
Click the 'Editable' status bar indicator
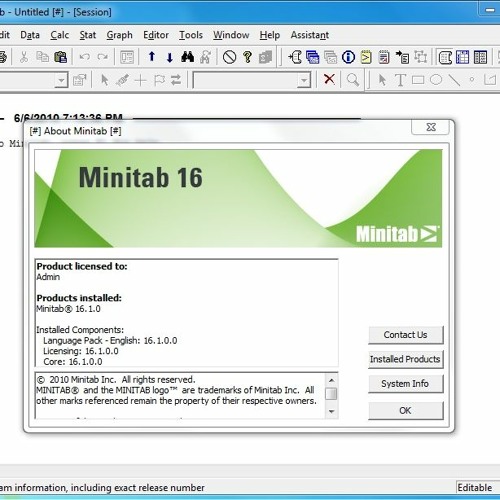[x=475, y=488]
